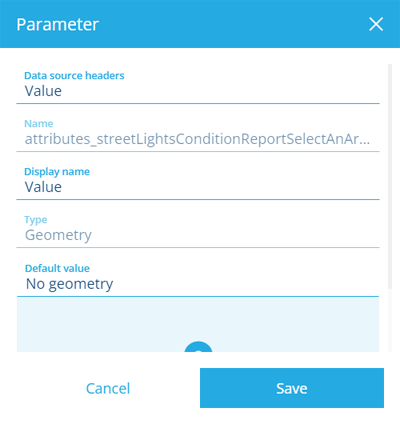Cancel the parameter changes
Image resolution: width=400 pixels, height=424 pixels.
point(108,388)
